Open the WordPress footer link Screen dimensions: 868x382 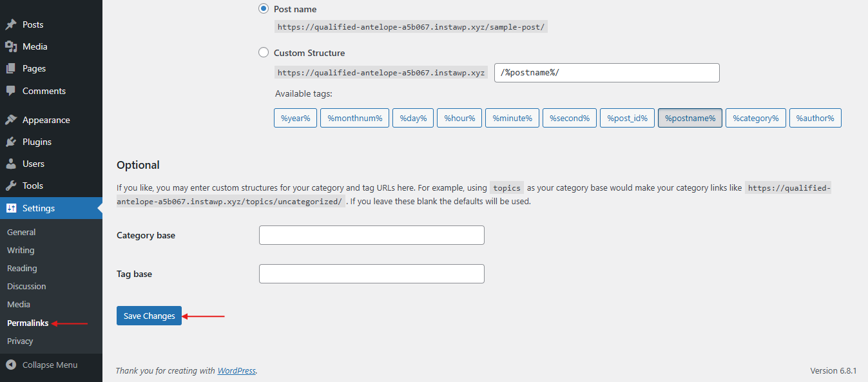(x=236, y=370)
